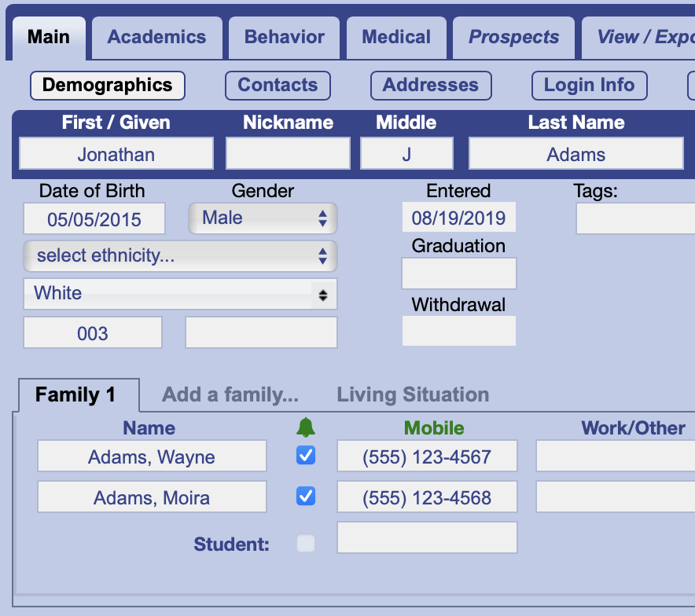Click the Nickname input field

coord(288,154)
